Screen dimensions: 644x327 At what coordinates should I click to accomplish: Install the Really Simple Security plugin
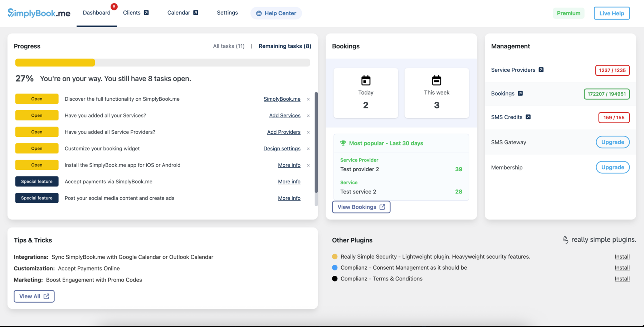(623, 256)
